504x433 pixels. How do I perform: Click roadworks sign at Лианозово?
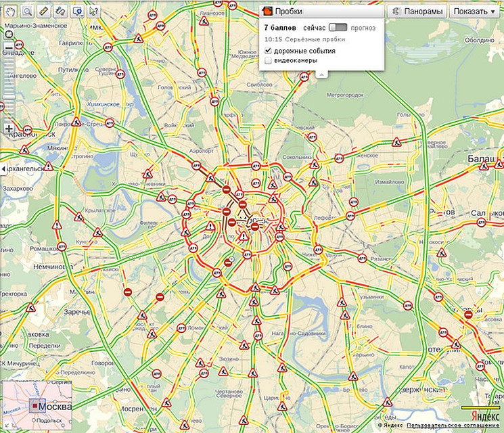[204, 21]
